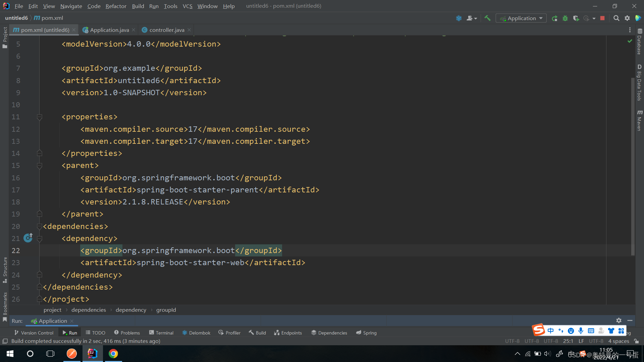This screenshot has height=362, width=644.
Task: Switch to controller.java editor tab
Action: [x=167, y=30]
